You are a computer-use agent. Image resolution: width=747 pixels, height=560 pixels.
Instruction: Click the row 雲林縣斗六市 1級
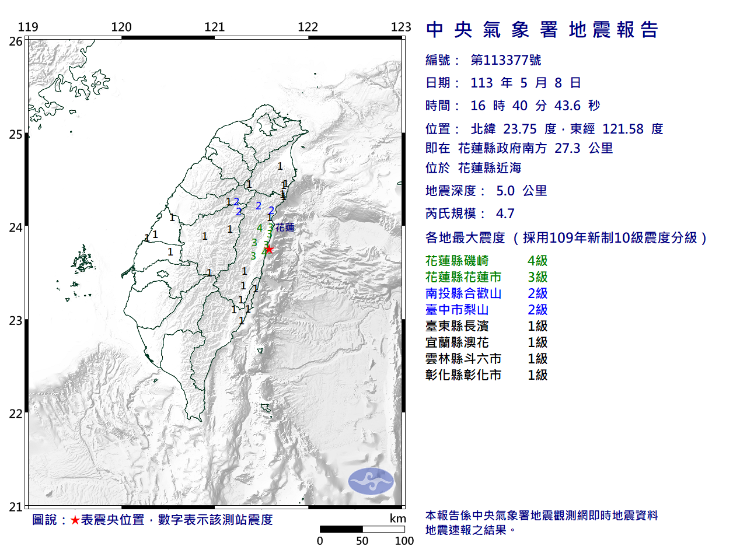coord(487,359)
